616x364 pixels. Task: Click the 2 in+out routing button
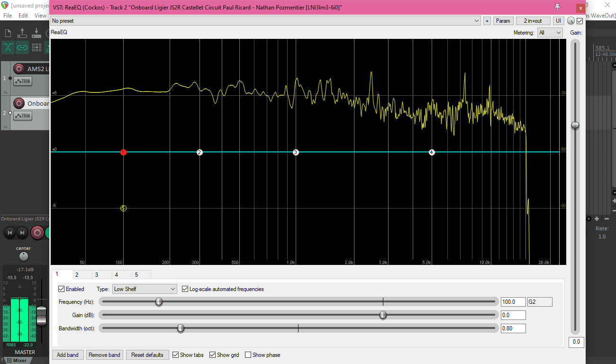pyautogui.click(x=533, y=21)
